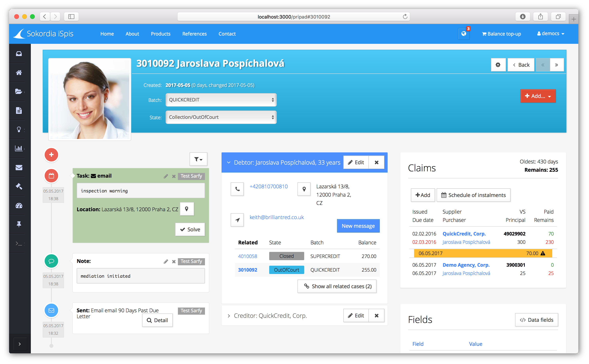The width and height of the screenshot is (589, 364).
Task: Click the paper-plane icon beside the email address
Action: click(237, 220)
